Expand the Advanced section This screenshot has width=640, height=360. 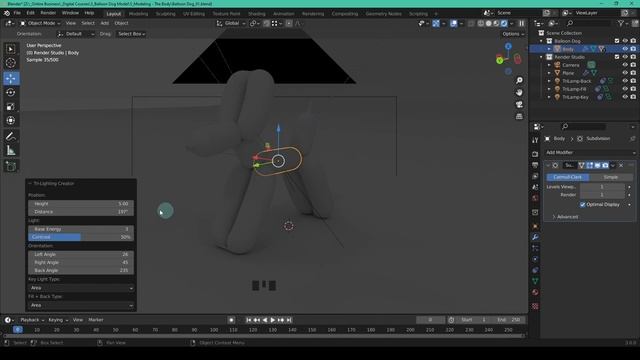pos(565,217)
